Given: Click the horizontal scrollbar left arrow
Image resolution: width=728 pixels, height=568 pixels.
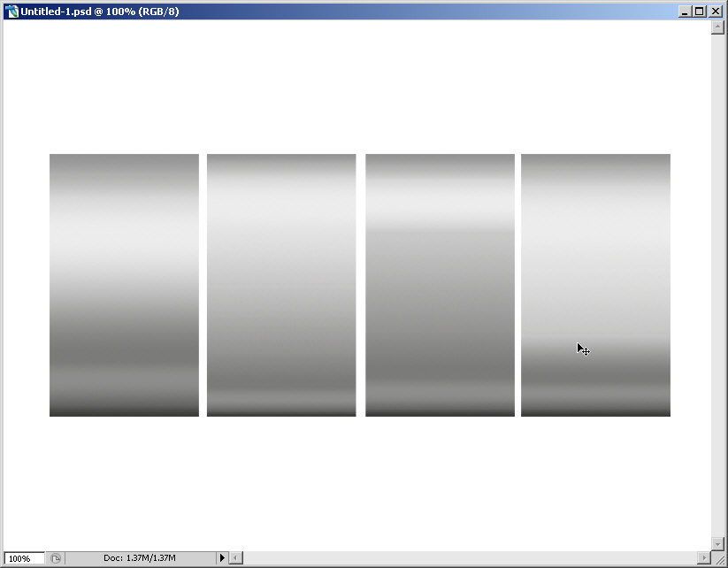Looking at the screenshot, I should pos(236,557).
